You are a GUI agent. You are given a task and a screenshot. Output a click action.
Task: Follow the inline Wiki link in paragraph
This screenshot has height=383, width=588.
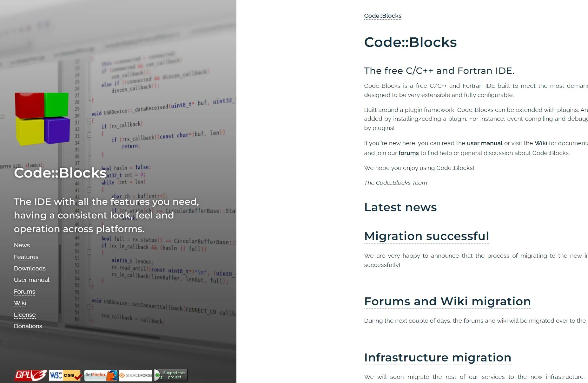point(541,143)
